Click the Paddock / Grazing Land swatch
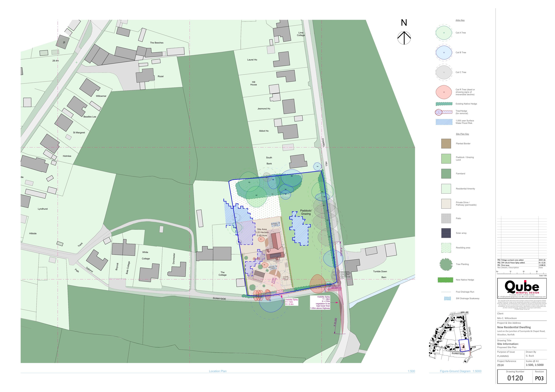 (x=446, y=159)
